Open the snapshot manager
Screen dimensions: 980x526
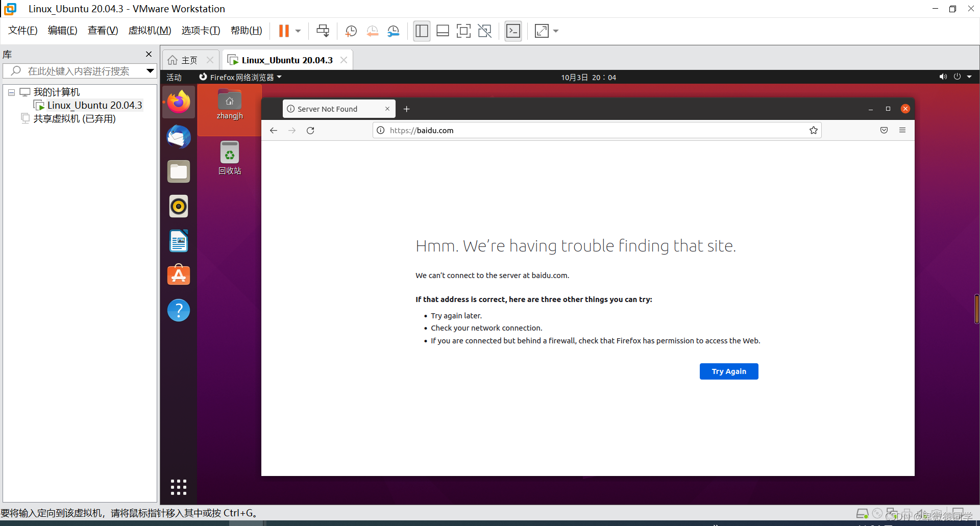[x=394, y=31]
